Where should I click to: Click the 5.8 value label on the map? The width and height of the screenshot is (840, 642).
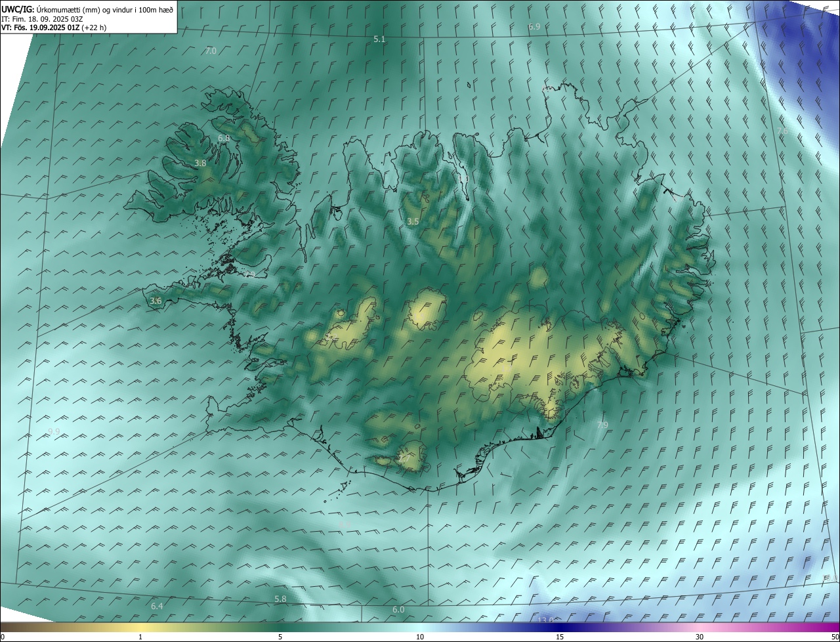coord(280,599)
